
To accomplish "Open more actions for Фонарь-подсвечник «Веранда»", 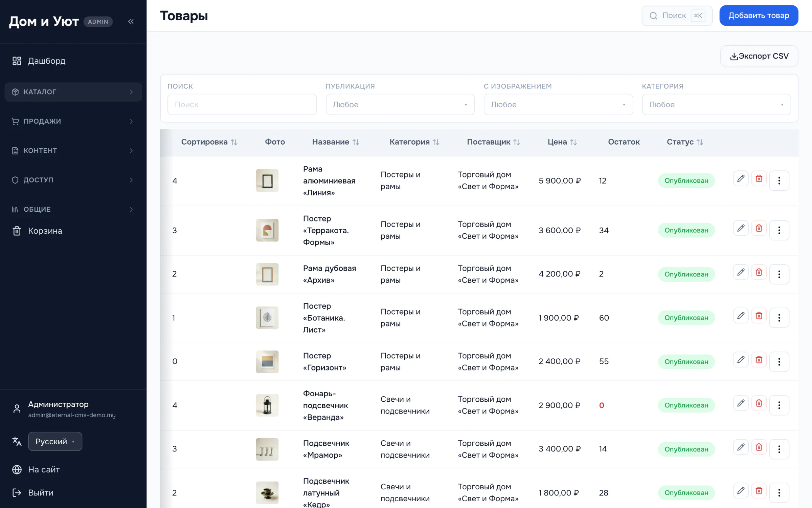I will [779, 405].
